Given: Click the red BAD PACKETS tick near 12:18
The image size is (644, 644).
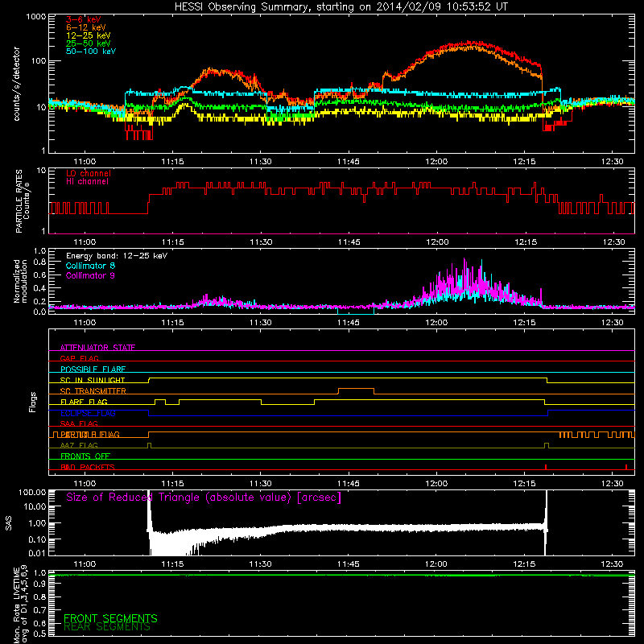Looking at the screenshot, I should point(546,467).
